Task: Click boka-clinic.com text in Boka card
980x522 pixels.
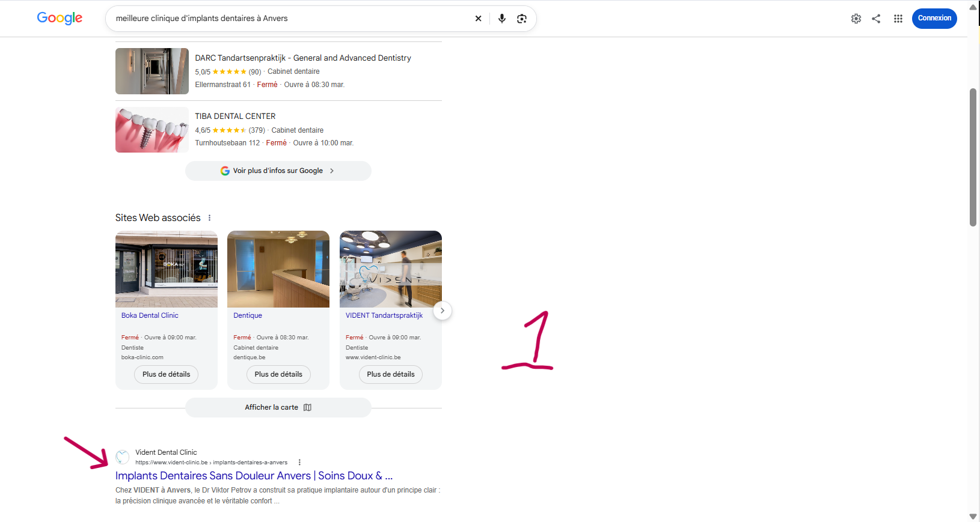Action: (142, 357)
